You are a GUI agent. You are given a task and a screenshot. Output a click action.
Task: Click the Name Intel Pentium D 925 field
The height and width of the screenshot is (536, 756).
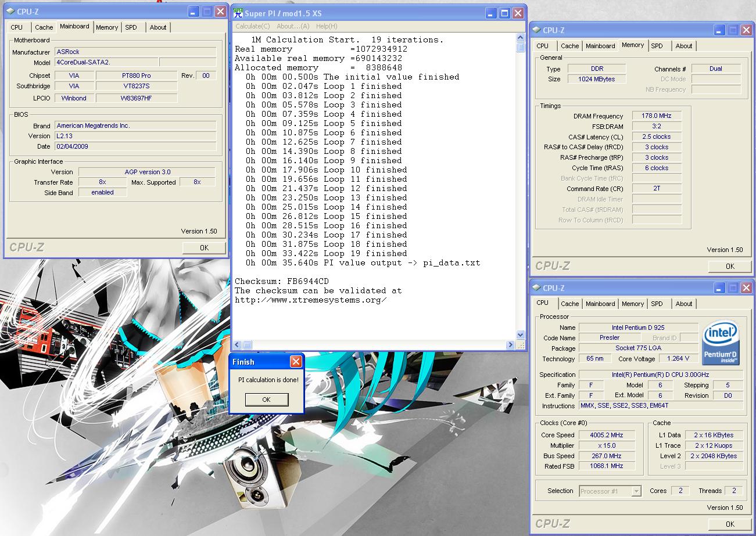click(x=638, y=328)
